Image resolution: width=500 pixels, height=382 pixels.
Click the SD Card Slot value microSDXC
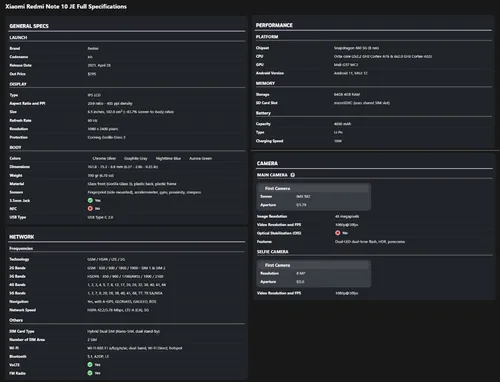(x=362, y=103)
